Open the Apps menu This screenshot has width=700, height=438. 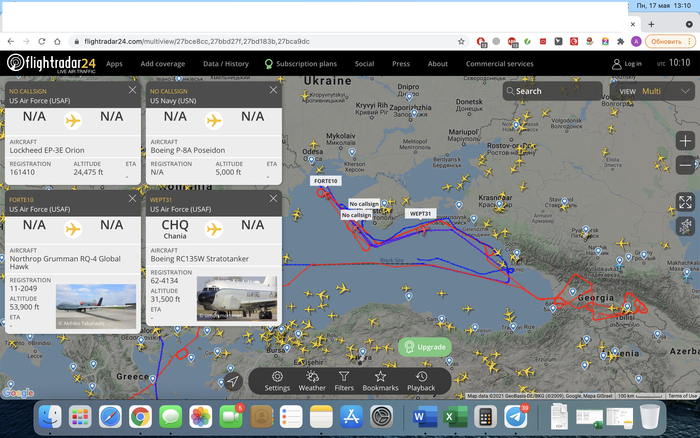114,64
